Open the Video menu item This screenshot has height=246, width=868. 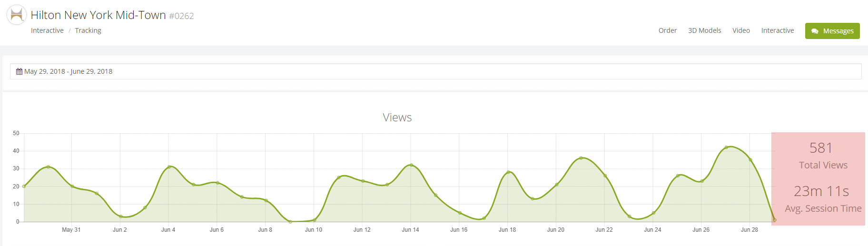(x=741, y=30)
